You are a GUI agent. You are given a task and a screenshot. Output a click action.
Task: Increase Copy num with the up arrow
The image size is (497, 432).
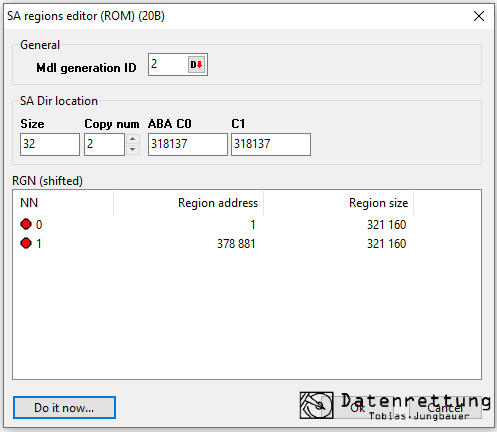(133, 139)
